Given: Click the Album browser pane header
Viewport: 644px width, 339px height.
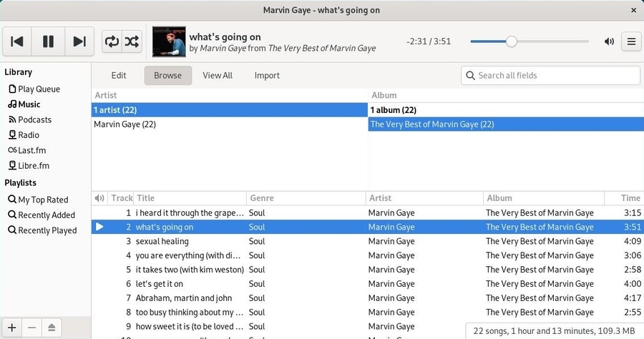Looking at the screenshot, I should click(506, 95).
